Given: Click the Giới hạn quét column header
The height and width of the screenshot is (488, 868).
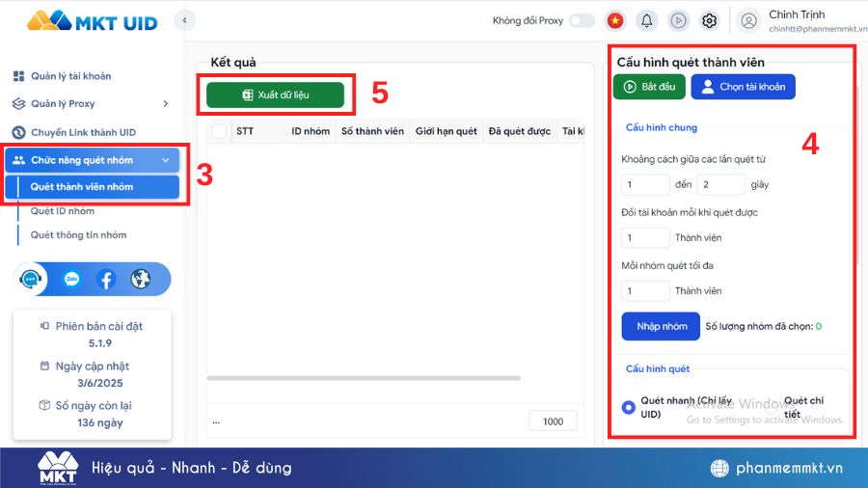Looking at the screenshot, I should pyautogui.click(x=447, y=131).
